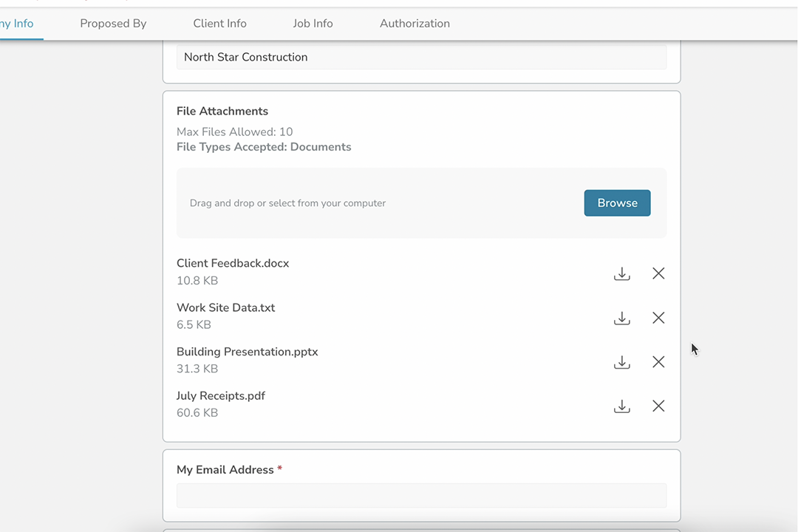Click the My Email Address label
Viewport: 798px width, 532px height.
pyautogui.click(x=225, y=469)
